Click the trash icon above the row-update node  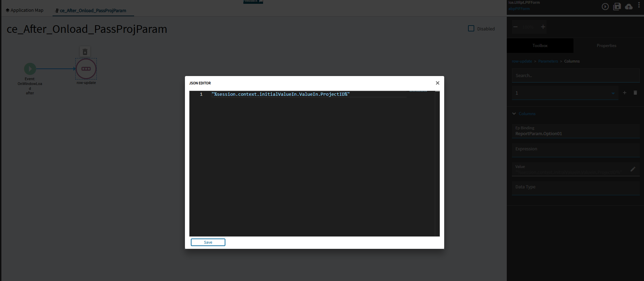(85, 52)
